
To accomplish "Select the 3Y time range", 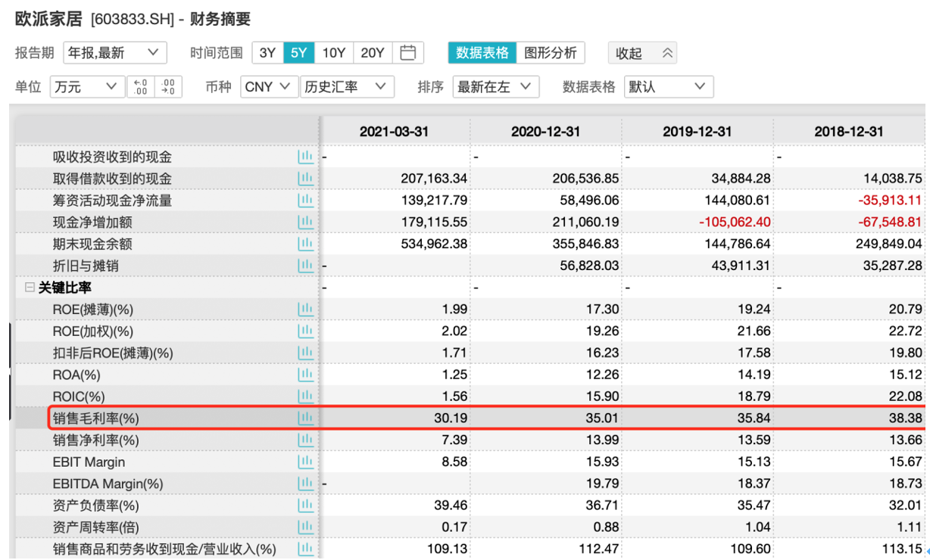I will 267,53.
